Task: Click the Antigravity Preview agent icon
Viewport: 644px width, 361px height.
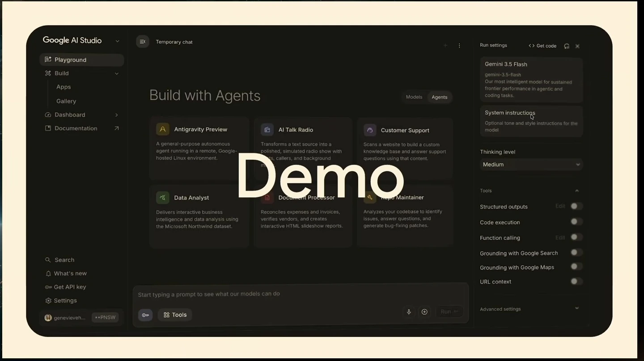Action: point(163,129)
